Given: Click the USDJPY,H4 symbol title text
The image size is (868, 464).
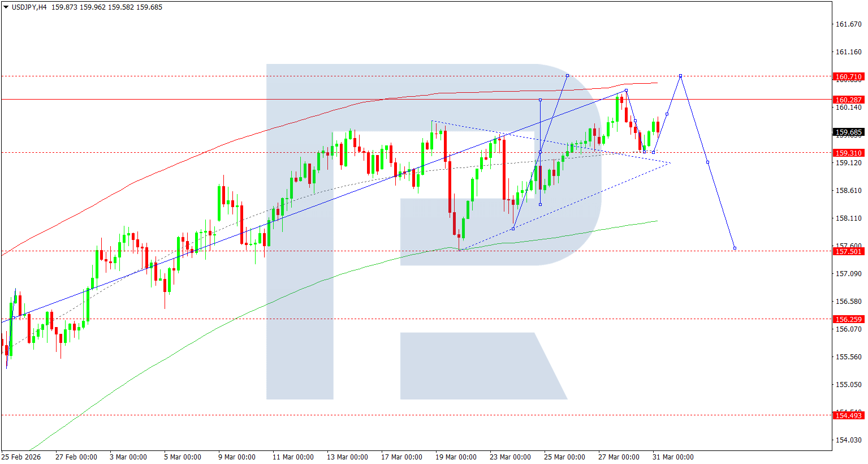Looking at the screenshot, I should click(29, 7).
